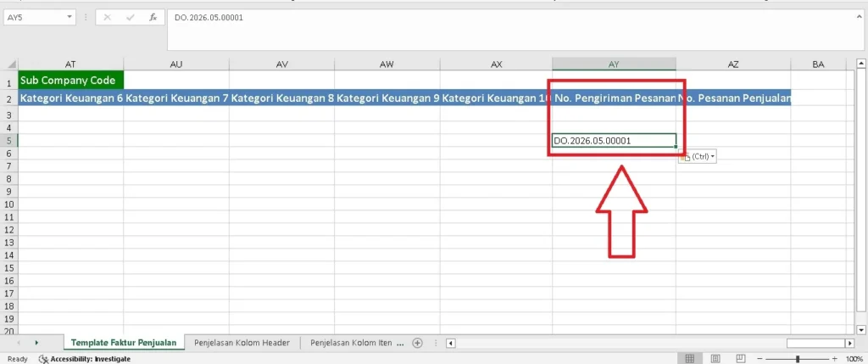Switch to Normal view icon
The height and width of the screenshot is (364, 868).
pyautogui.click(x=690, y=359)
